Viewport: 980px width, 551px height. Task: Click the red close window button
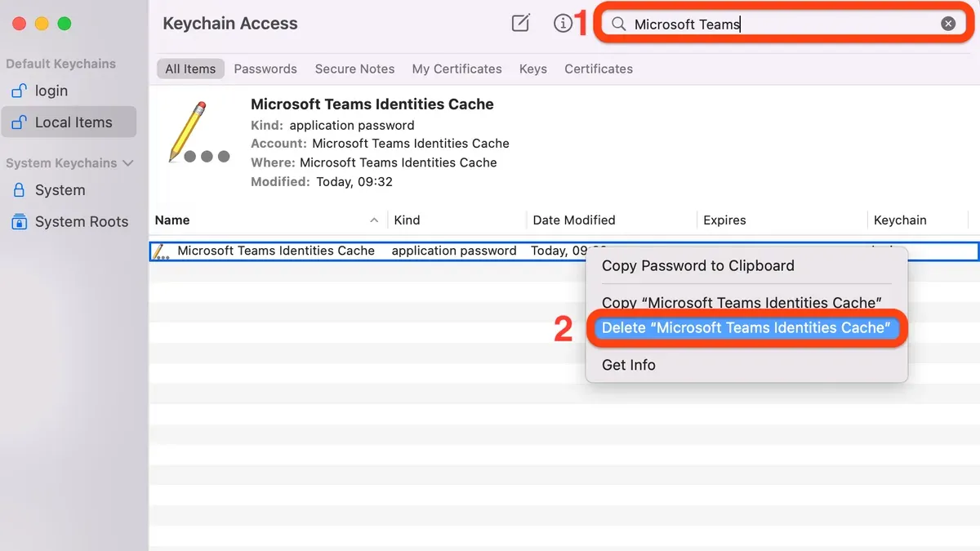click(19, 24)
